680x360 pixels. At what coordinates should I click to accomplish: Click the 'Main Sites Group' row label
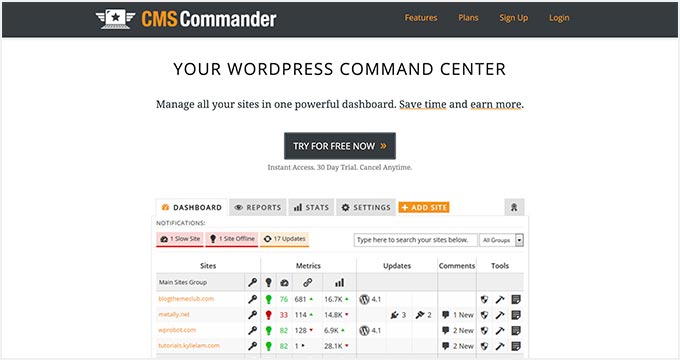coord(183,282)
